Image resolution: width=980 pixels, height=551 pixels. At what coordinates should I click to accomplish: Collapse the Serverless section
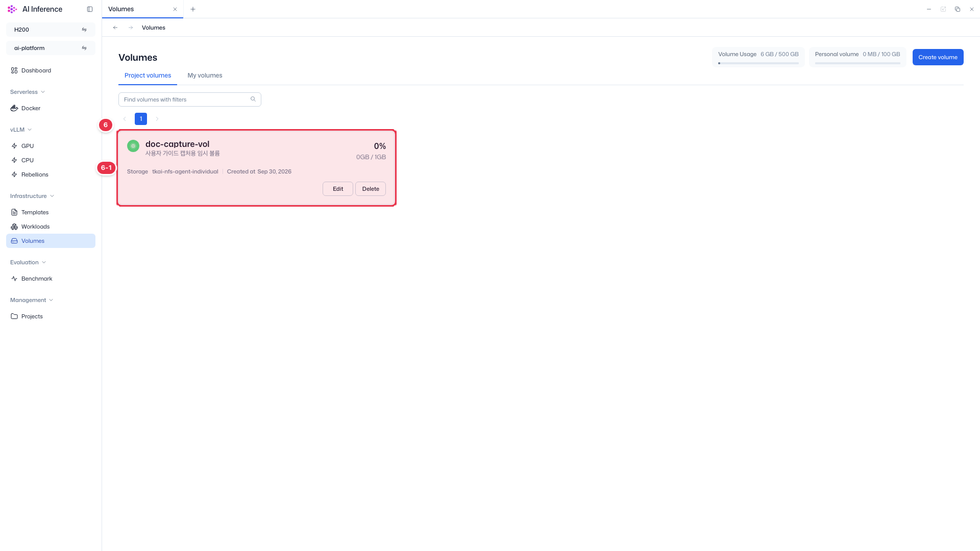(28, 92)
